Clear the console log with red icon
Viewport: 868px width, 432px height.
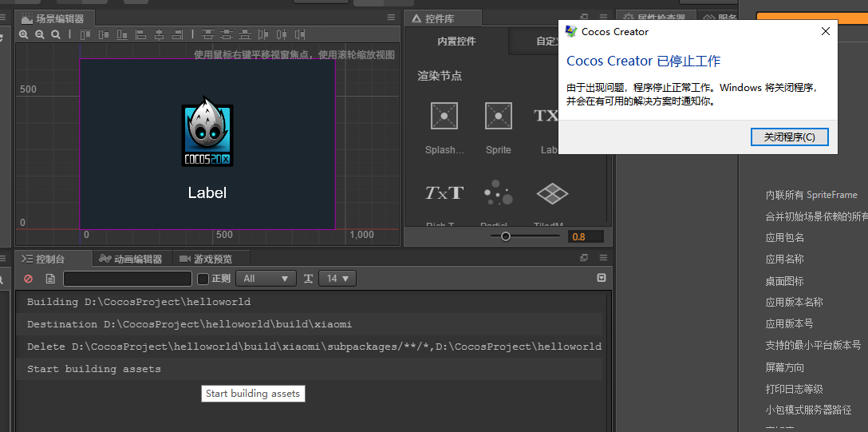click(28, 279)
